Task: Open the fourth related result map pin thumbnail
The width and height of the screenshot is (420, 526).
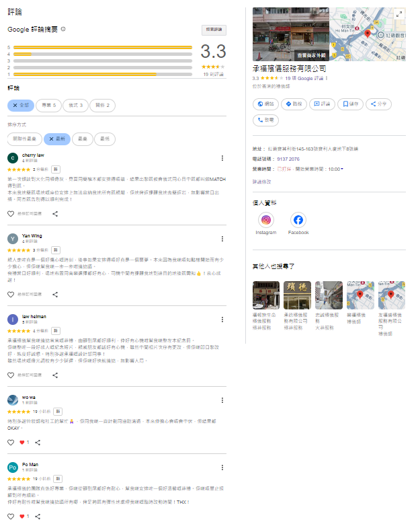Action: (360, 295)
